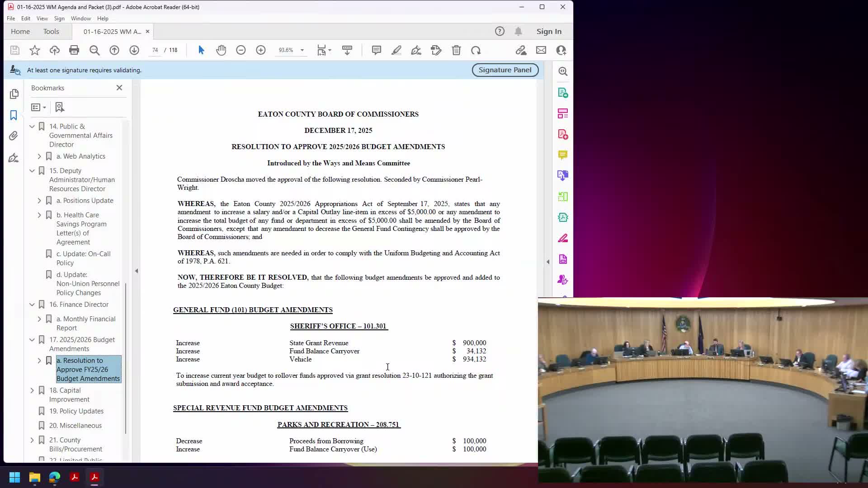
Task: Click the Delete trash icon in toolbar
Action: coord(456,50)
